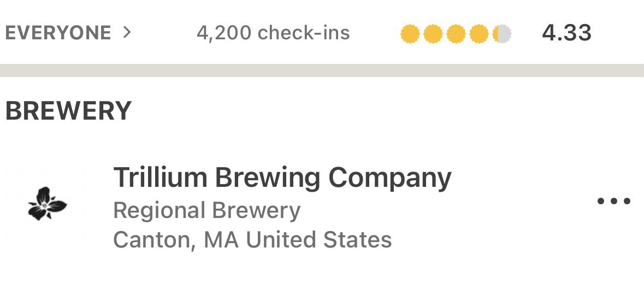Open the three-dot more options menu
Screen dimensions: 644x295
coord(614,201)
